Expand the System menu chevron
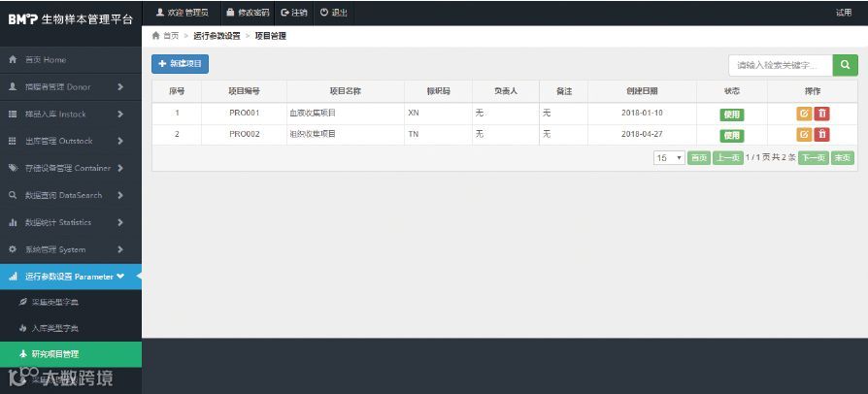The image size is (868, 394). pyautogui.click(x=120, y=249)
